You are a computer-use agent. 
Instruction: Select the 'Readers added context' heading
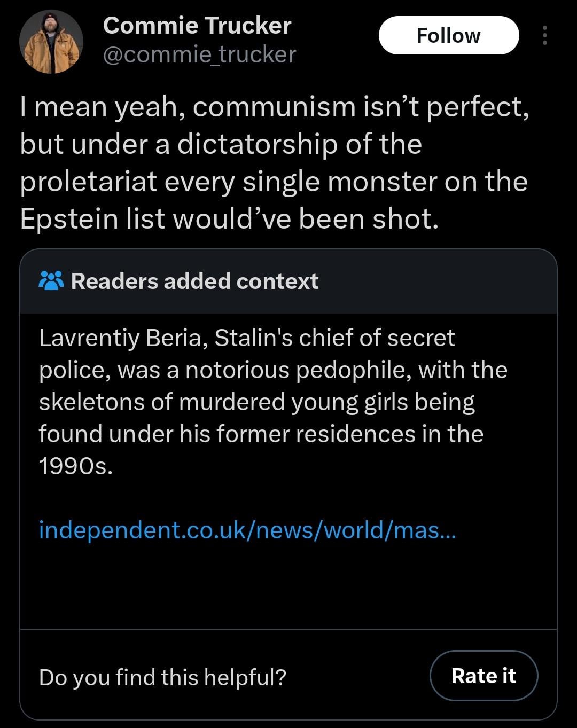pyautogui.click(x=194, y=281)
